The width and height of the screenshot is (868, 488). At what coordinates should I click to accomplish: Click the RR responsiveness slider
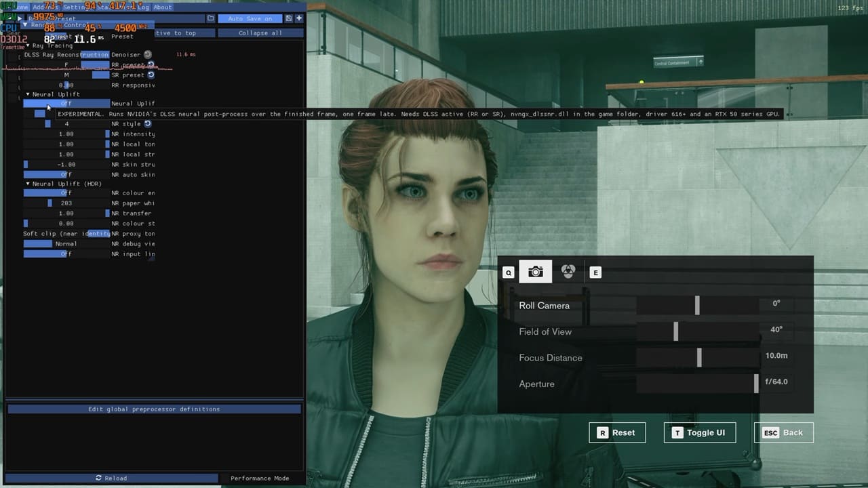[66, 85]
